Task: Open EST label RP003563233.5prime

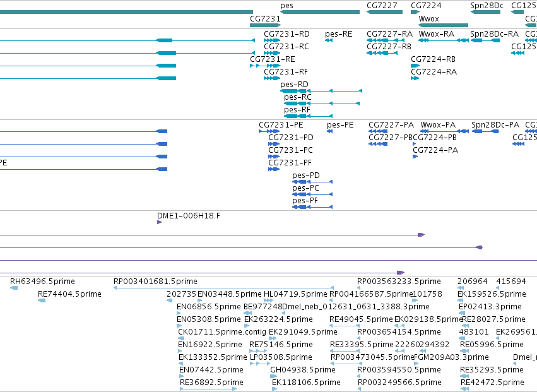Action: tap(399, 282)
